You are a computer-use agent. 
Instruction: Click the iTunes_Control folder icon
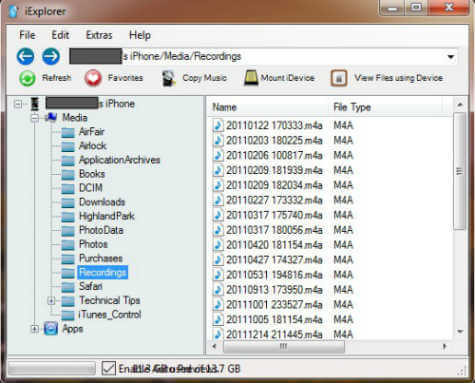click(68, 315)
